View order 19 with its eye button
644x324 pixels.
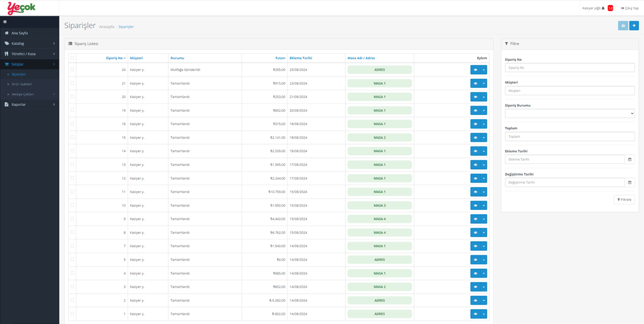pos(475,110)
